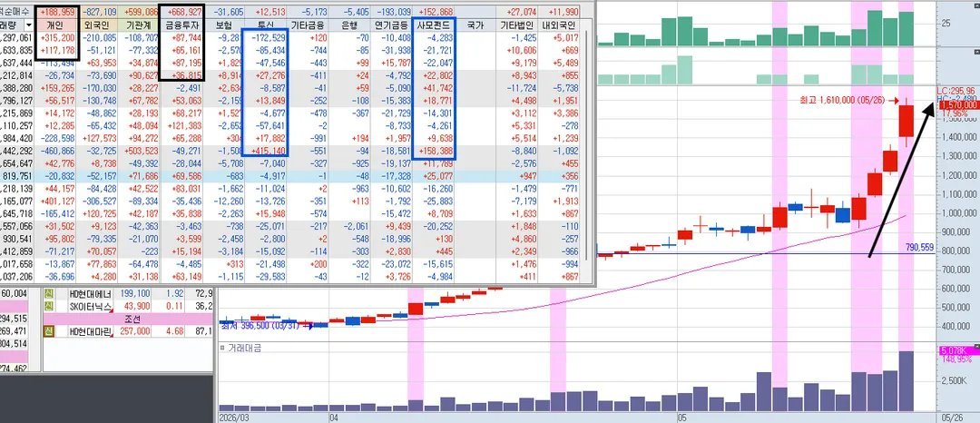Click the +121,383 value in 금융투자 column
The image size is (980, 423).
[185, 125]
